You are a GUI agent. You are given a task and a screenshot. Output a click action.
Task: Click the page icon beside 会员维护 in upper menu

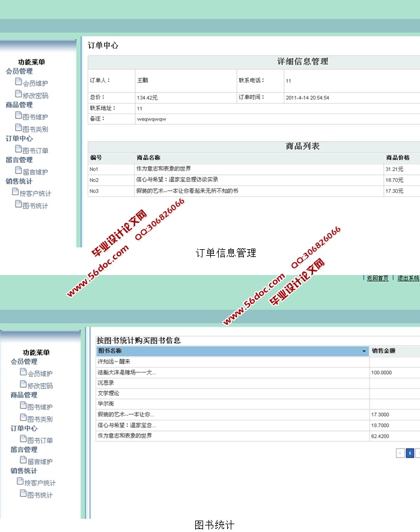[19, 83]
